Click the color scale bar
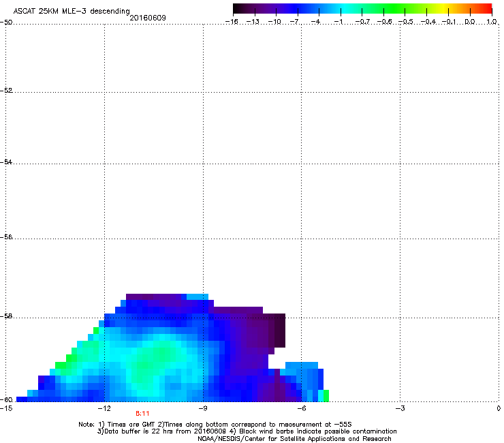Screen dimensions: 504x443 click(x=362, y=9)
